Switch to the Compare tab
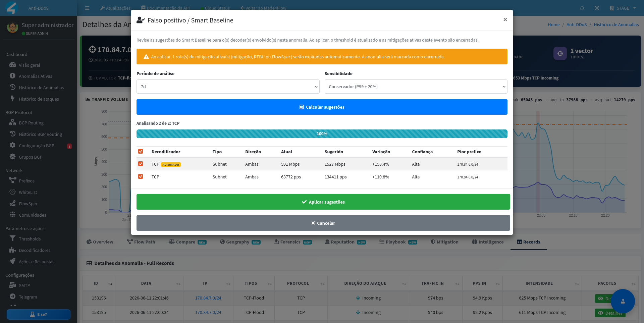The width and height of the screenshot is (644, 323). (187, 242)
